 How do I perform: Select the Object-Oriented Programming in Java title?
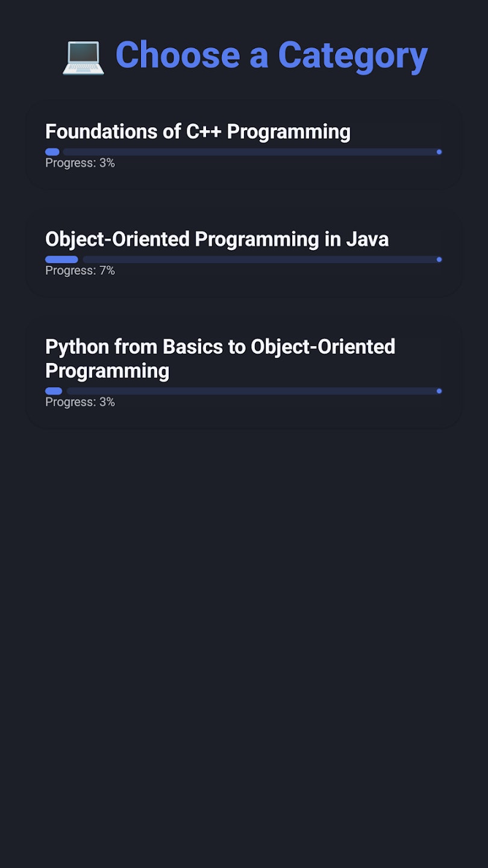(217, 239)
